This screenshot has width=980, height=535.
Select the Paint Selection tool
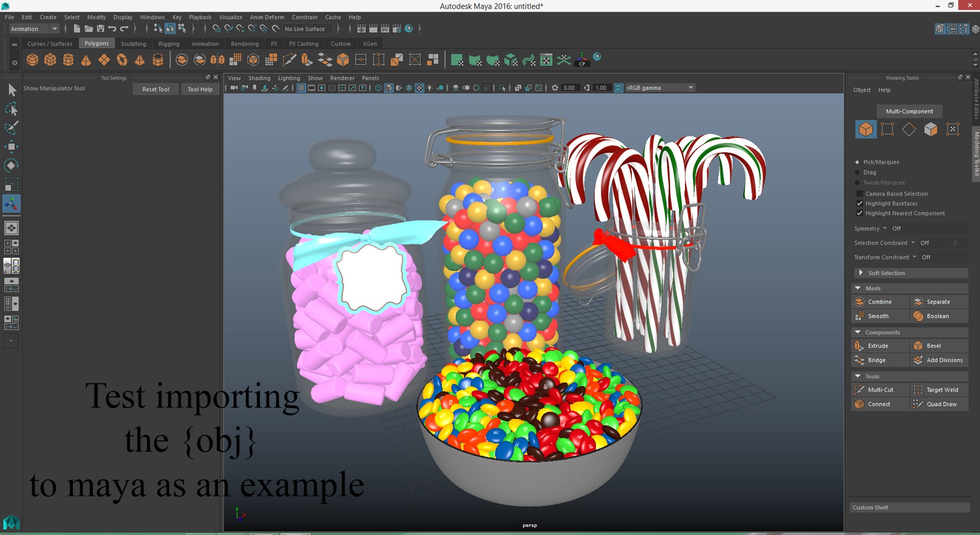(x=11, y=128)
